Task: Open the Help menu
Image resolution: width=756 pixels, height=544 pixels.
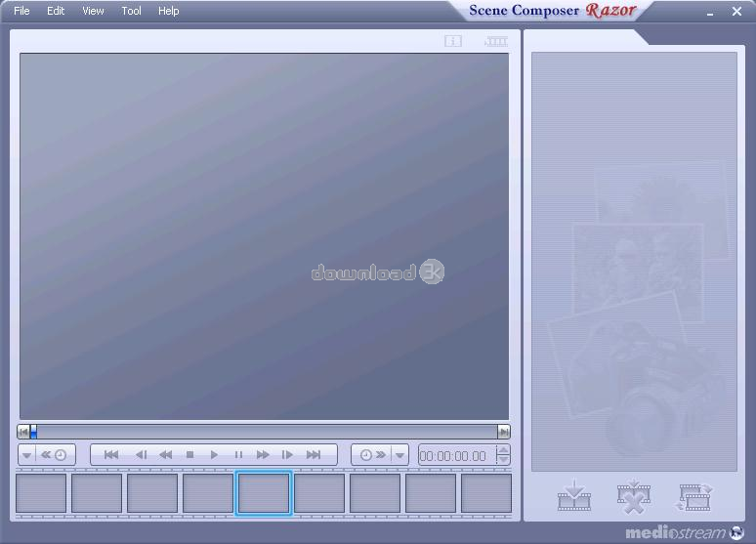Action: [169, 11]
